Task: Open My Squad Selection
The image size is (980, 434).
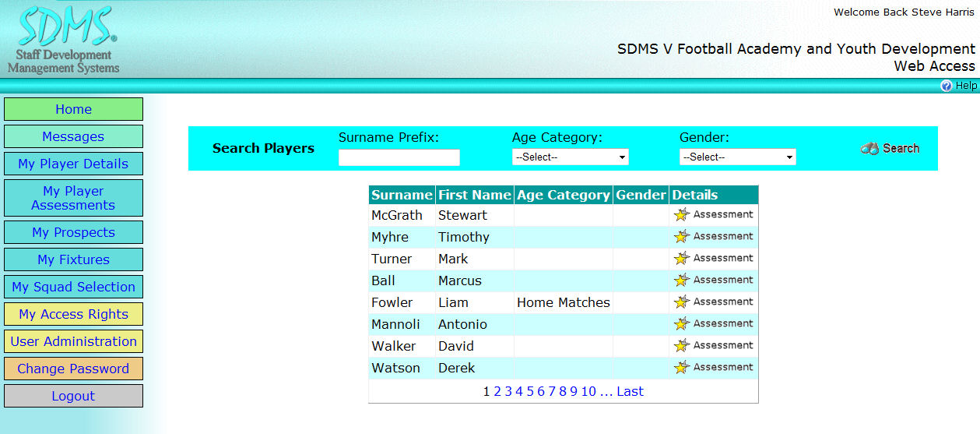Action: [x=73, y=287]
